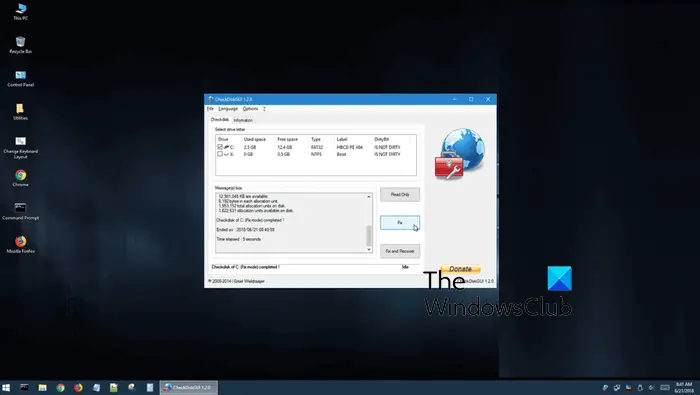Uncheck the C: drive checkbox
Screen dimensions: 700x395
click(x=220, y=147)
